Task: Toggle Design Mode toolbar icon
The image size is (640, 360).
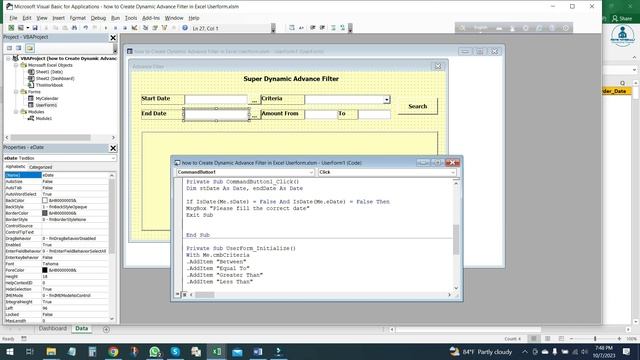Action: pos(134,28)
